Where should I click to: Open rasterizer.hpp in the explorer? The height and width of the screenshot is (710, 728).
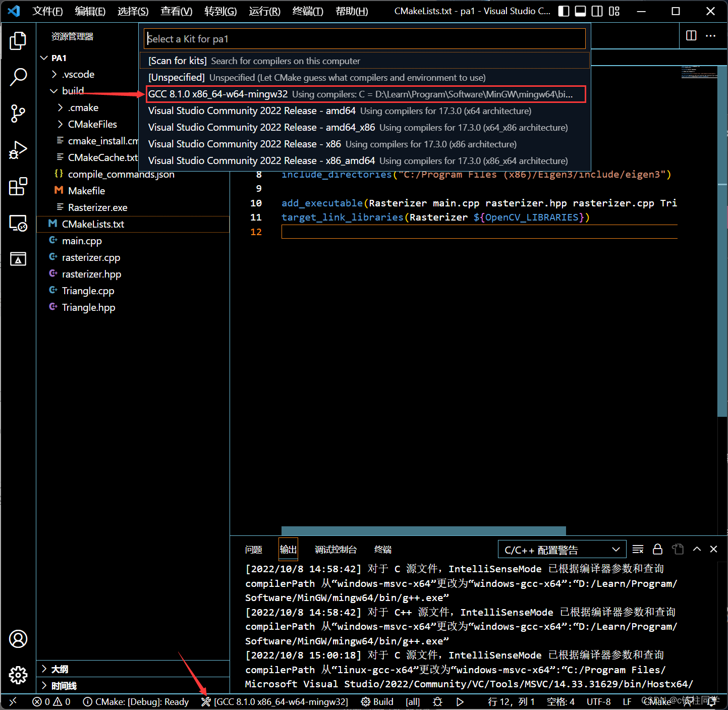point(133,274)
